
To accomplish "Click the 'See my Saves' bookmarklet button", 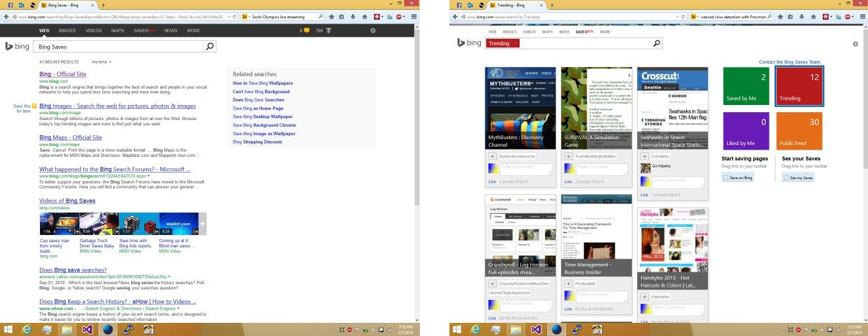I will 798,178.
